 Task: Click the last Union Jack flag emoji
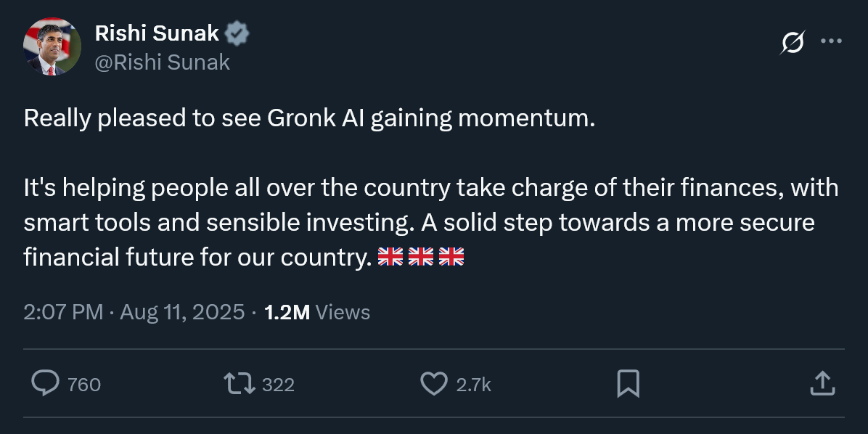point(451,256)
